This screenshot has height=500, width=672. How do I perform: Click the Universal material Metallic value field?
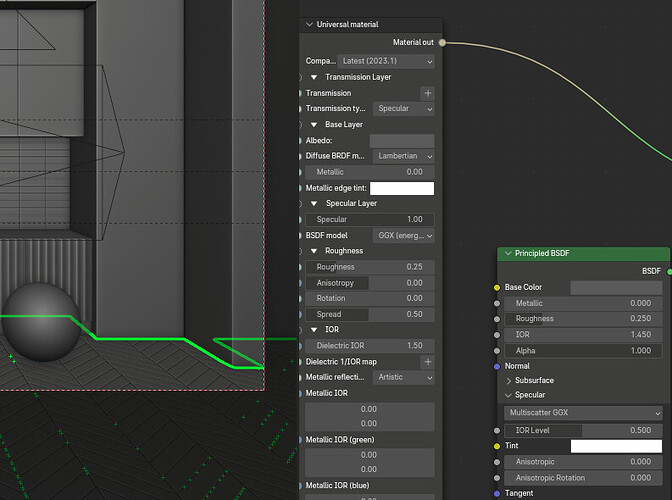369,172
